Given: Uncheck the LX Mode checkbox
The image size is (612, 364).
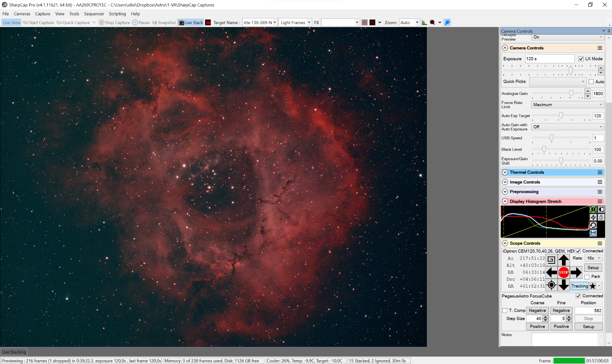Looking at the screenshot, I should click(581, 59).
